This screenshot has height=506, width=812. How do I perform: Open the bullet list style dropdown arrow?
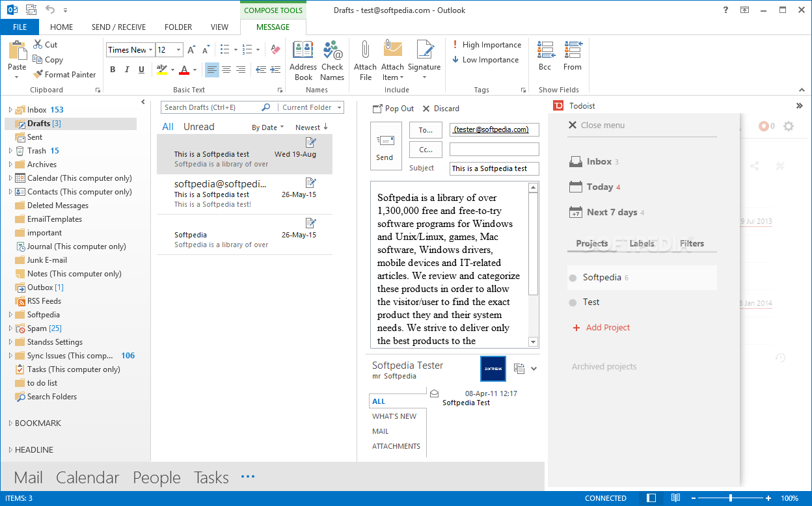tap(236, 50)
